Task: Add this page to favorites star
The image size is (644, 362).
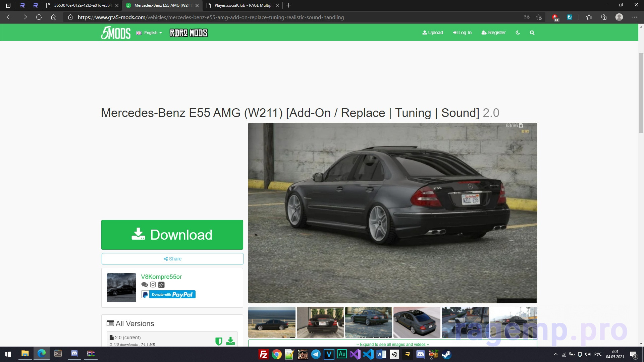Action: coord(539,17)
